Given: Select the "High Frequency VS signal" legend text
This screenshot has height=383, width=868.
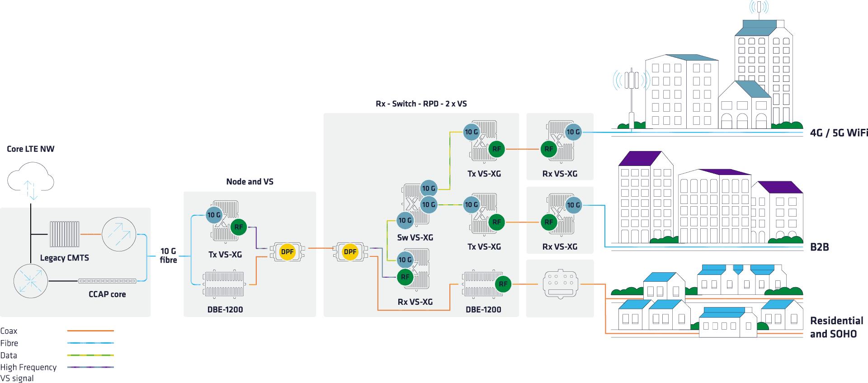Looking at the screenshot, I should click(28, 373).
